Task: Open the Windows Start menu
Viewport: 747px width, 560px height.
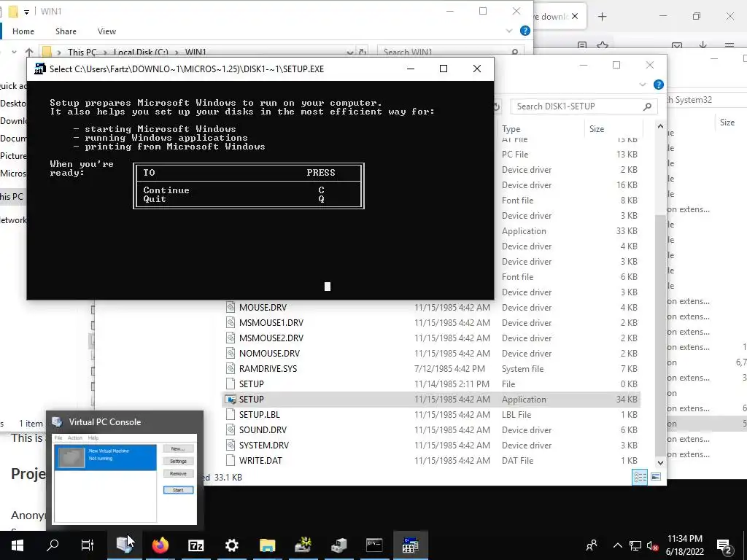Action: tap(18, 545)
